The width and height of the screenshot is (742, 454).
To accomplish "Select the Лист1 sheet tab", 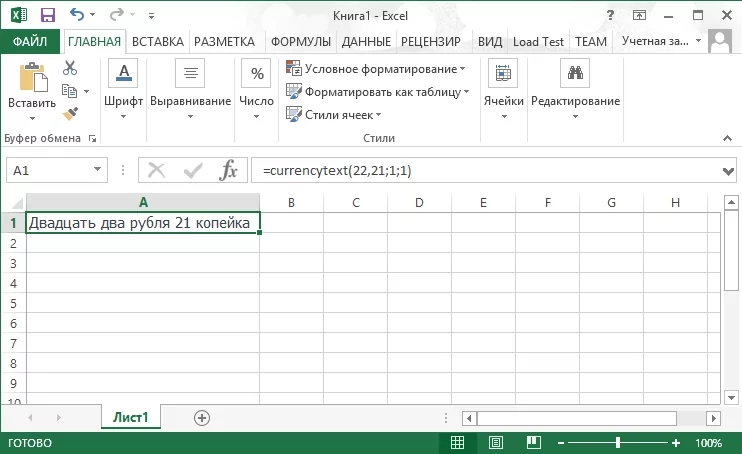I will coord(130,417).
